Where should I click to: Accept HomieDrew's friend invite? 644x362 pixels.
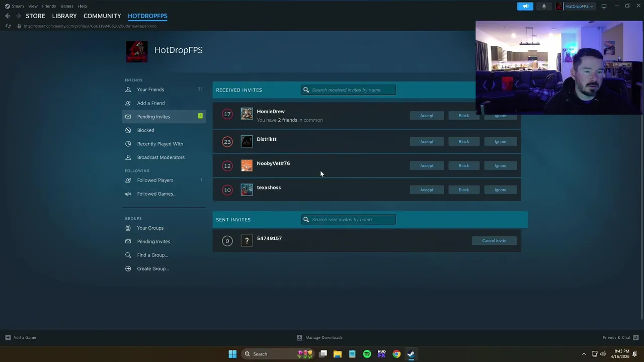[427, 116]
